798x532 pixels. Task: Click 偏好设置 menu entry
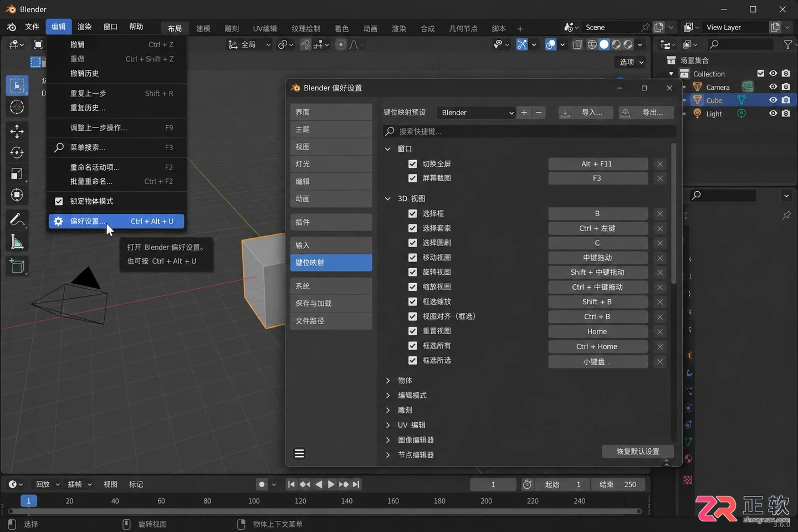click(116, 221)
